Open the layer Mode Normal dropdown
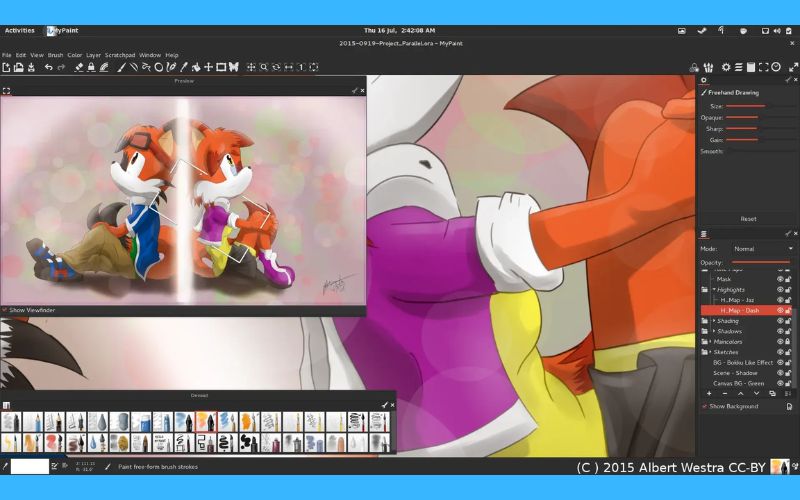800x500 pixels. pyautogui.click(x=762, y=248)
